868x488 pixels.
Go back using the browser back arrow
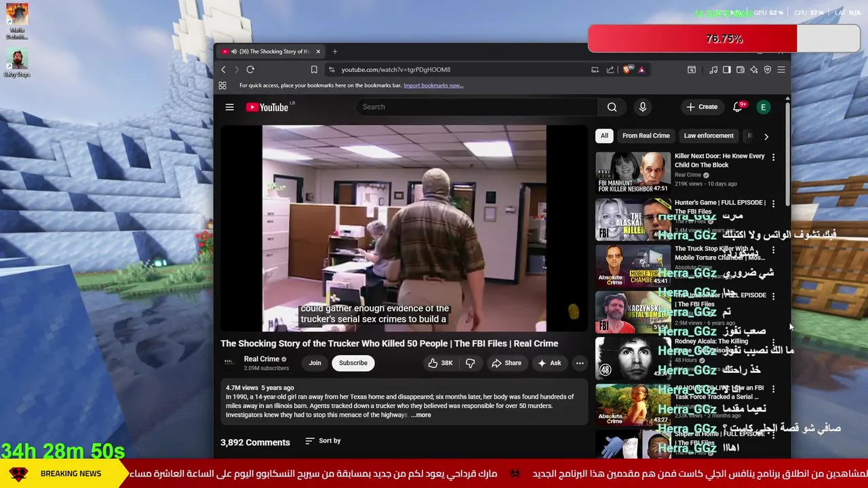coord(223,70)
